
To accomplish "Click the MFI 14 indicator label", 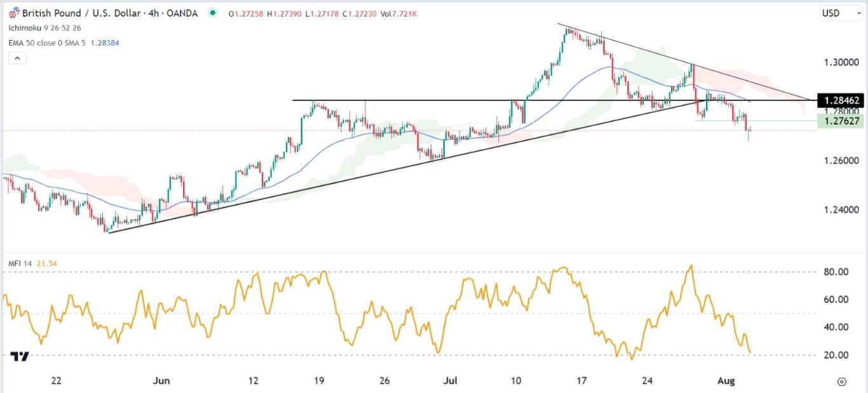I will point(22,262).
